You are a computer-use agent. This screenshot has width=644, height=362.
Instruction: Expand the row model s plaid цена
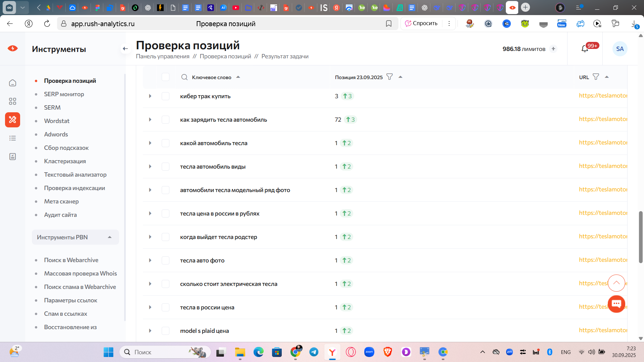[x=150, y=331]
